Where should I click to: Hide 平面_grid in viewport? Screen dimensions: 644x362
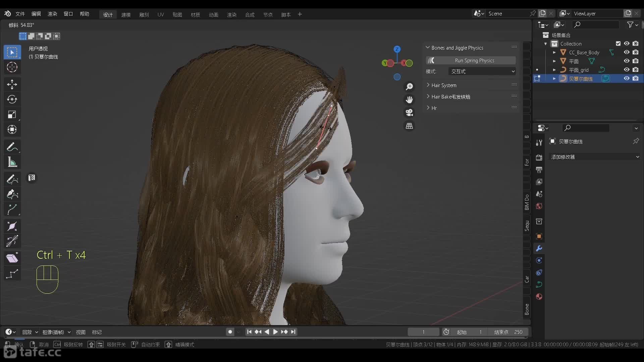626,70
